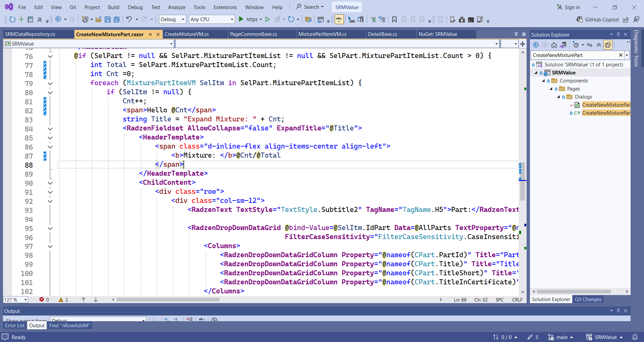The image size is (644, 342).
Task: Click the increase indent icon
Action: tap(373, 19)
